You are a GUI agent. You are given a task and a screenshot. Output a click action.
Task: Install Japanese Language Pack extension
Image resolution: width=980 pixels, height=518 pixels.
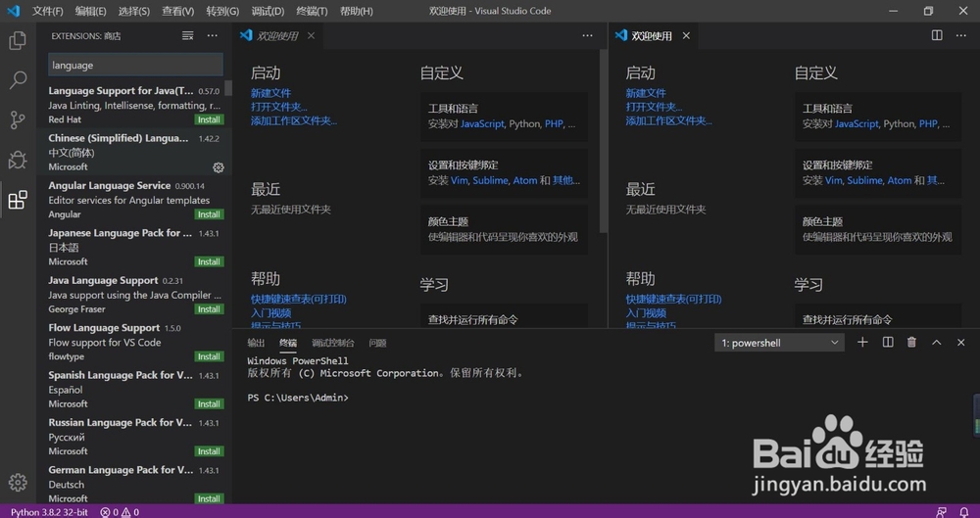209,261
